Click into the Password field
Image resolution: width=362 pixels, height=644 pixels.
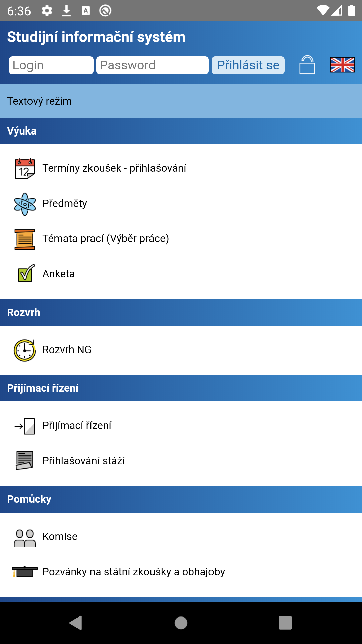[152, 65]
